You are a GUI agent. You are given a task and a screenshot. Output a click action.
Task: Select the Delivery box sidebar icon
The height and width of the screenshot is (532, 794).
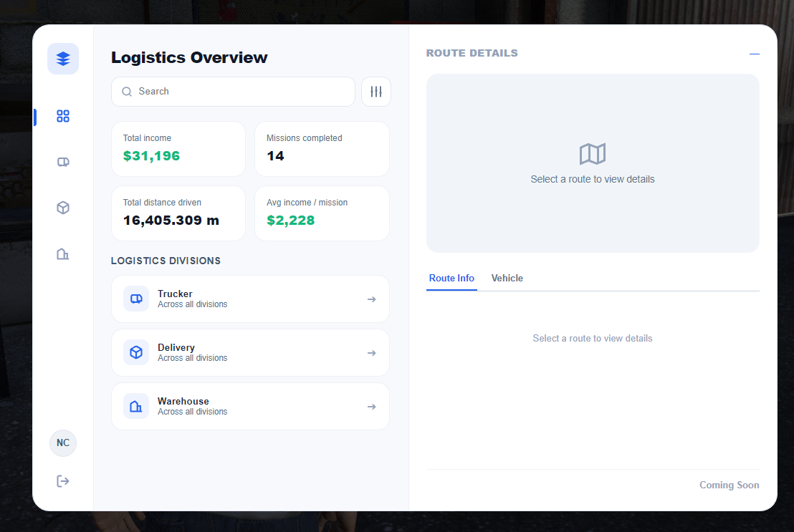(63, 208)
